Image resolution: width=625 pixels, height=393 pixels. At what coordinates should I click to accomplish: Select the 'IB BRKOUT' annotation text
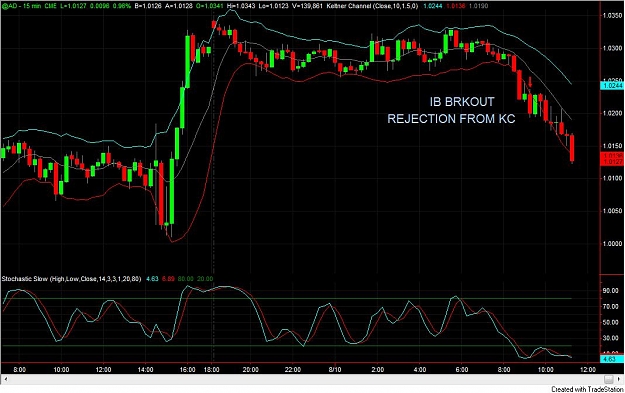[462, 102]
